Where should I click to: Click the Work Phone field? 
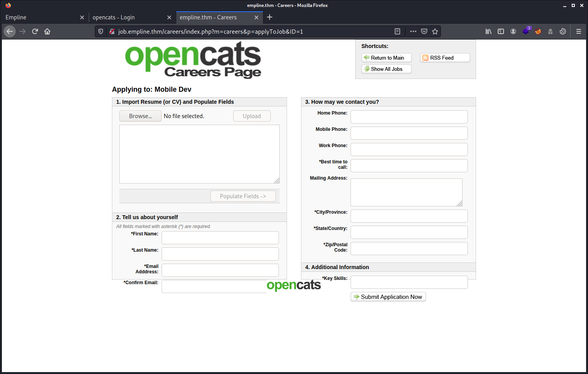coord(409,149)
